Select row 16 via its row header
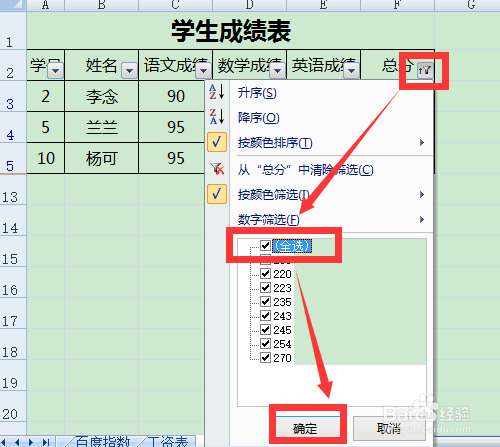 [x=13, y=282]
